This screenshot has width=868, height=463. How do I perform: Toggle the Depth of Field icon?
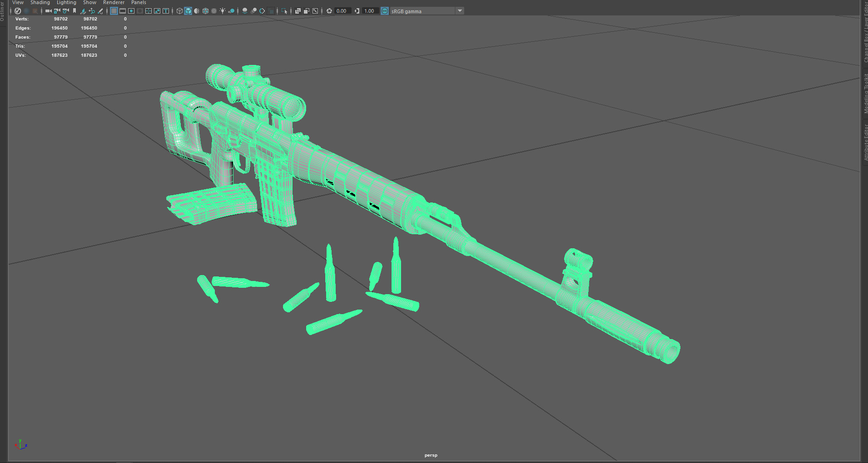point(271,11)
